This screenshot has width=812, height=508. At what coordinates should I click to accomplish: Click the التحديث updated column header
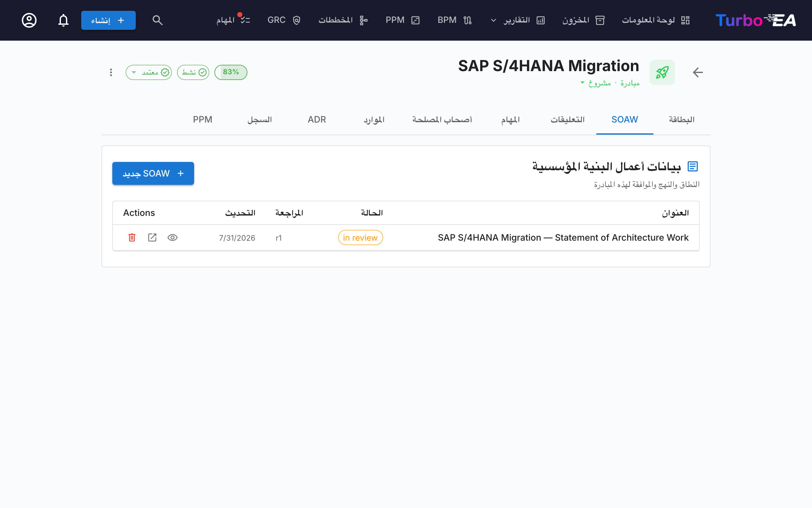pyautogui.click(x=240, y=213)
